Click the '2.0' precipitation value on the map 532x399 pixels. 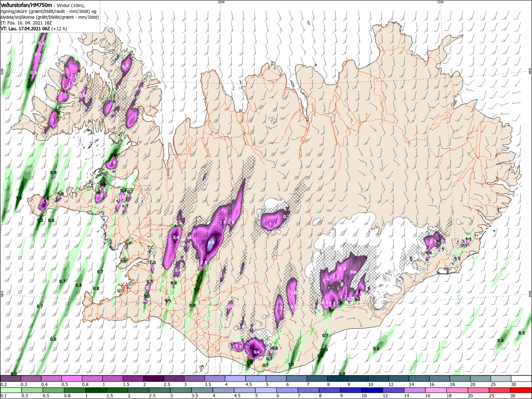coord(112,163)
